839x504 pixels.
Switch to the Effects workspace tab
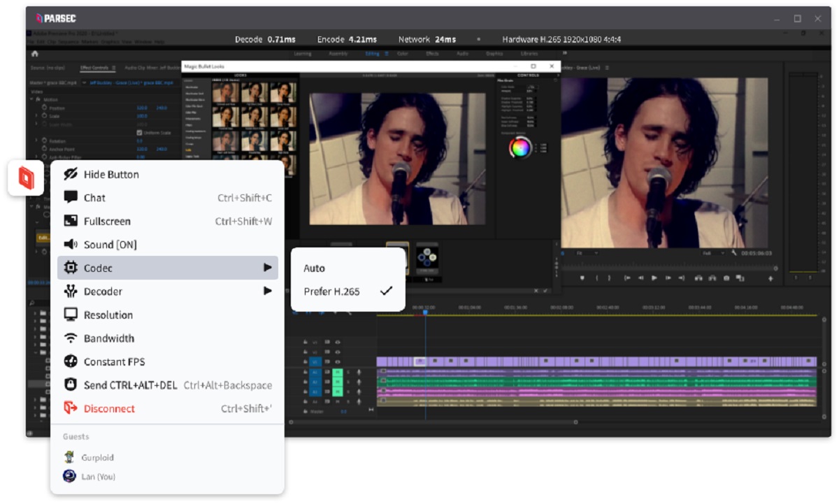432,54
